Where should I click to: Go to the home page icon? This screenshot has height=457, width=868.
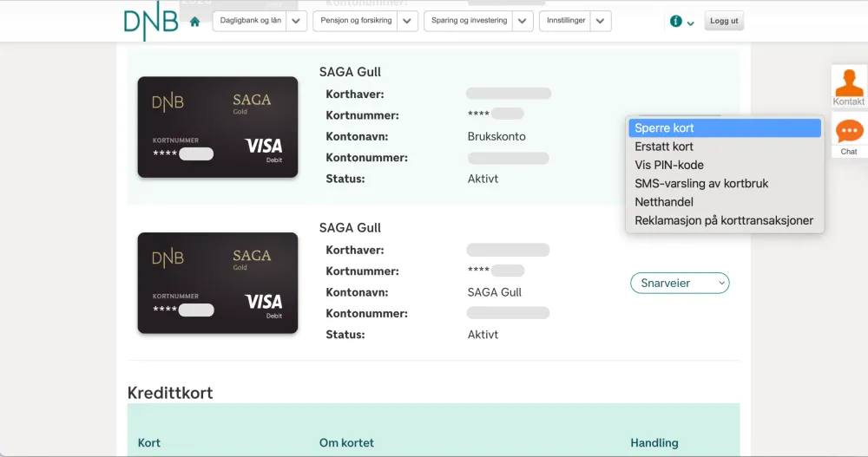pyautogui.click(x=194, y=22)
